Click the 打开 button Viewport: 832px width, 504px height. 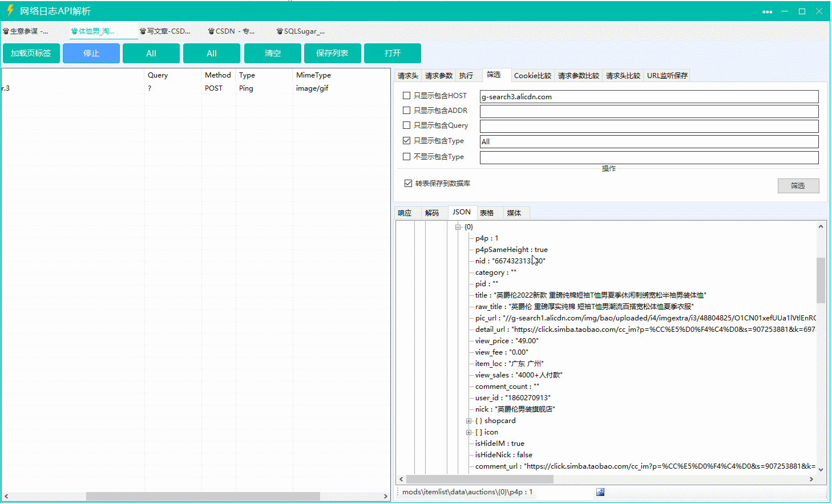tap(393, 53)
